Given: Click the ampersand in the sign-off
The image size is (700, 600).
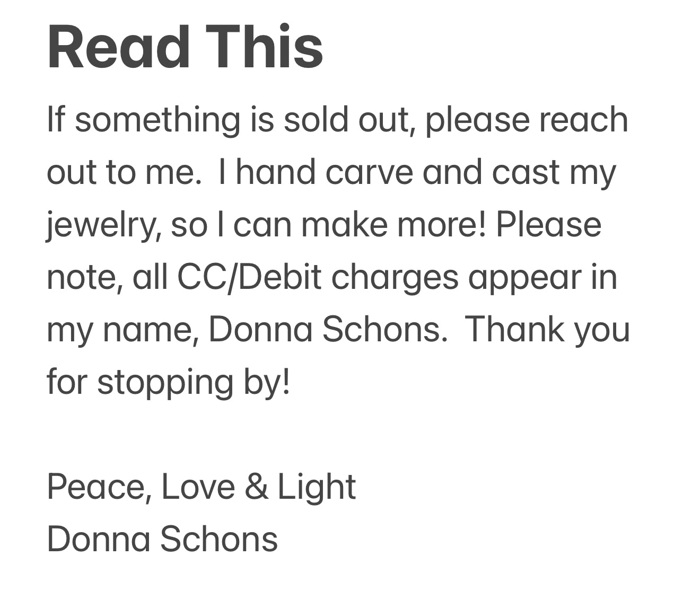Looking at the screenshot, I should 257,487.
